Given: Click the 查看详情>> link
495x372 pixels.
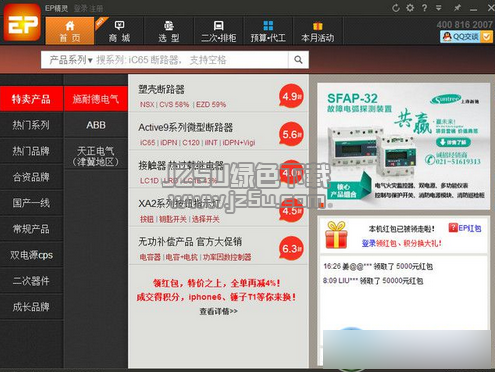Looking at the screenshot, I should pos(219,311).
